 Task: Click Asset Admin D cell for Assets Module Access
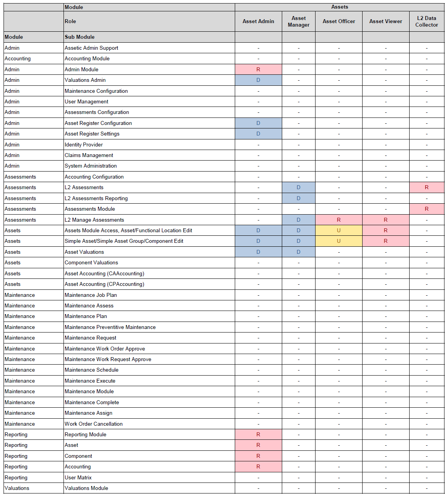tap(258, 230)
